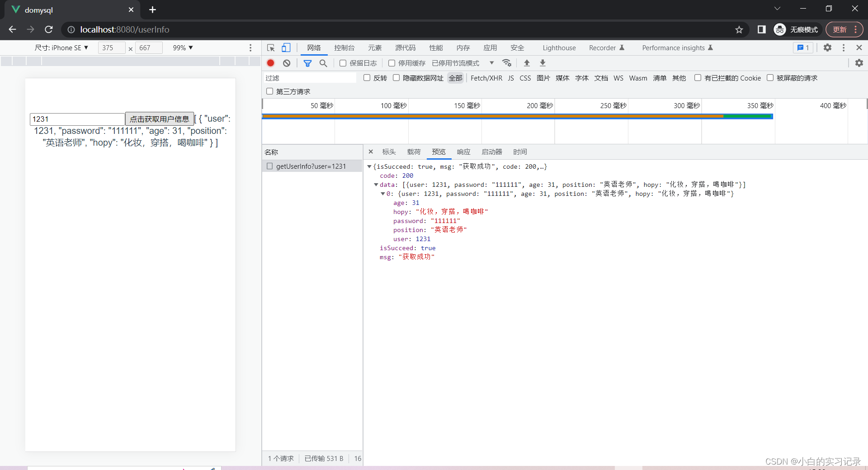Viewport: 868px width, 470px height.
Task: Toggle blocked requests checkbox
Action: point(770,78)
